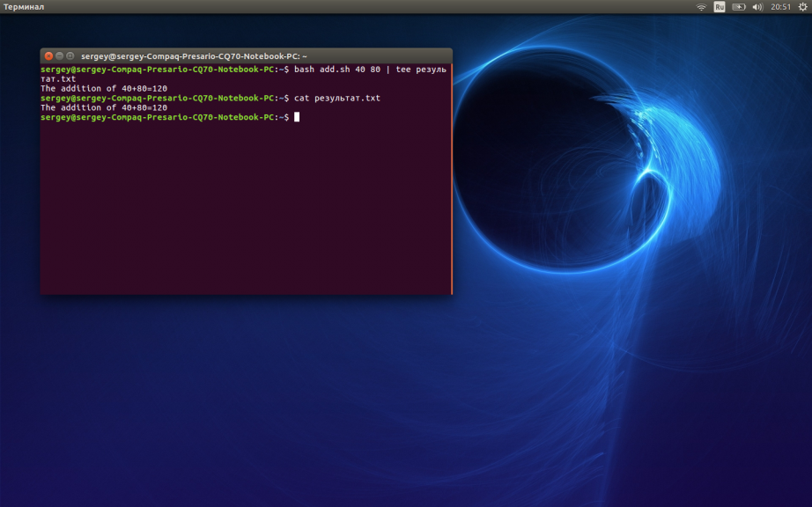Click the wrapped 'тат.txt' text on second line
The width and height of the screenshot is (812, 507).
click(x=58, y=78)
